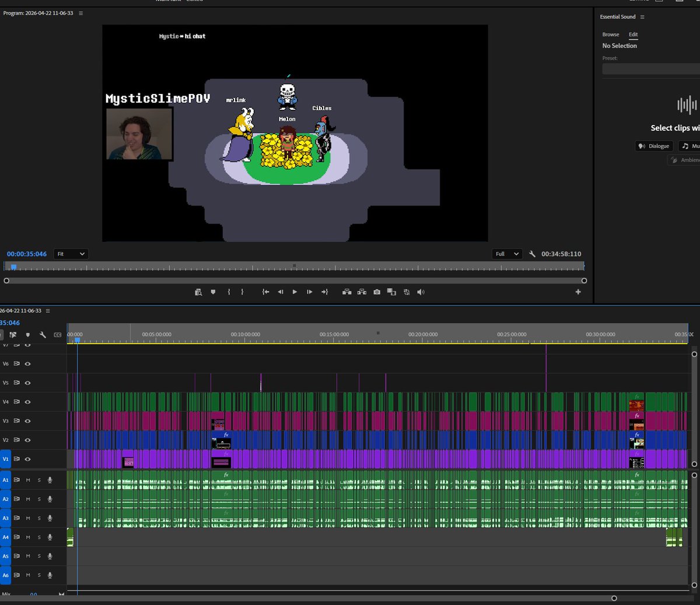Select the fx thumbnail clip on V4

coord(636,403)
